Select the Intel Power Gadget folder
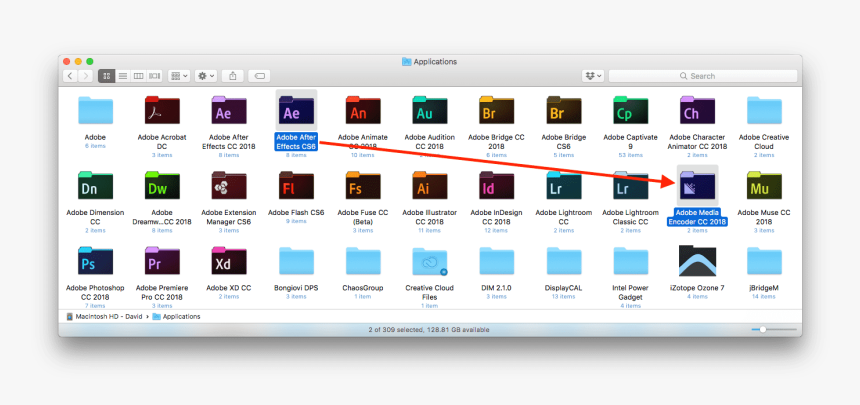 click(x=631, y=261)
